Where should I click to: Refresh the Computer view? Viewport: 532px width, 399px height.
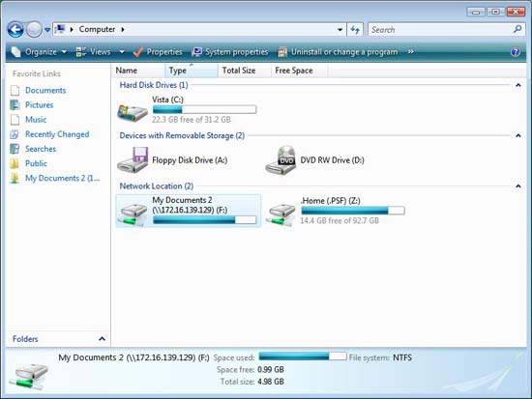[x=355, y=30]
